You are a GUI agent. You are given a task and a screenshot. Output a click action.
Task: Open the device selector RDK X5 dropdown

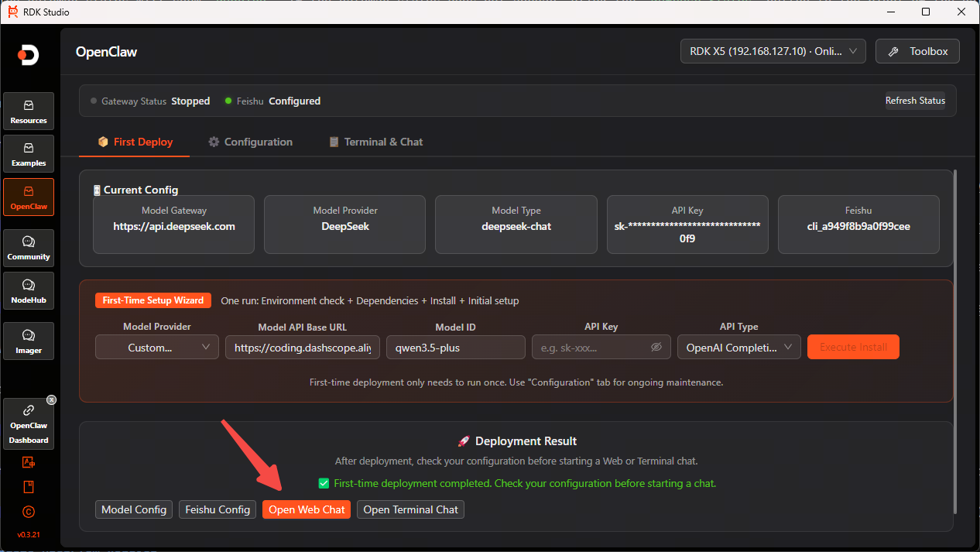pyautogui.click(x=773, y=52)
